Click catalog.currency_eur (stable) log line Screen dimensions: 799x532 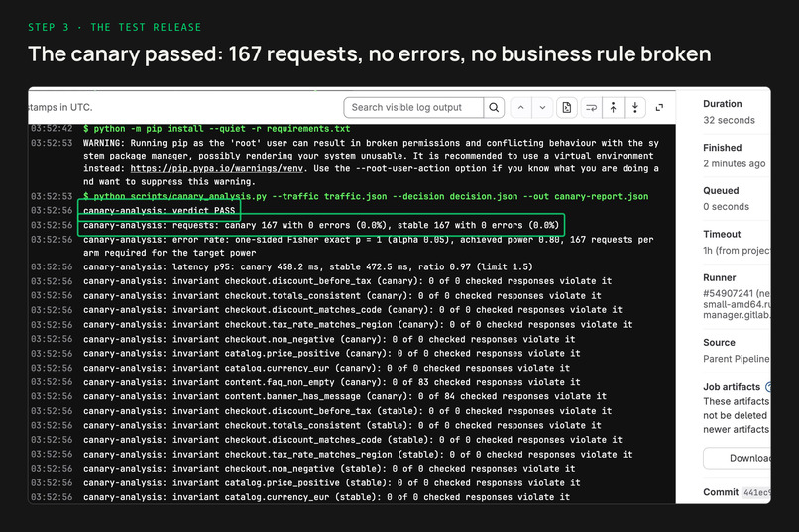point(326,497)
